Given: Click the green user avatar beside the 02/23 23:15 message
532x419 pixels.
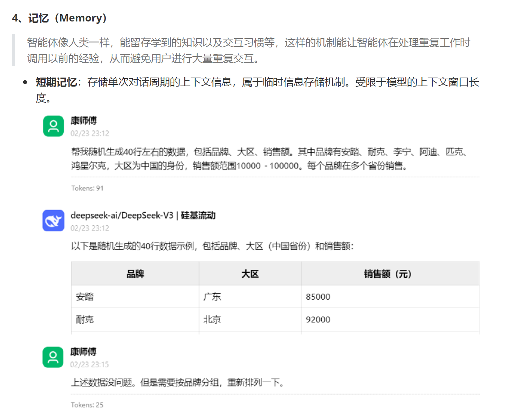Looking at the screenshot, I should point(53,357).
